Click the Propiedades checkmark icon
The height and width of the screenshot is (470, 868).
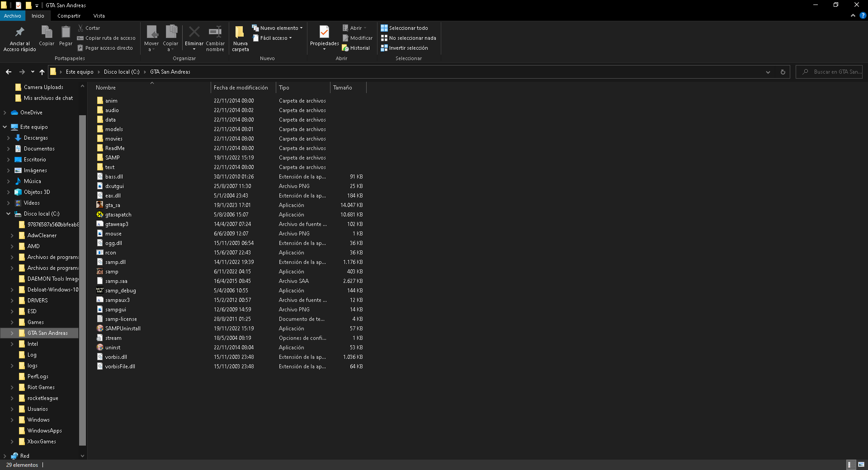324,32
